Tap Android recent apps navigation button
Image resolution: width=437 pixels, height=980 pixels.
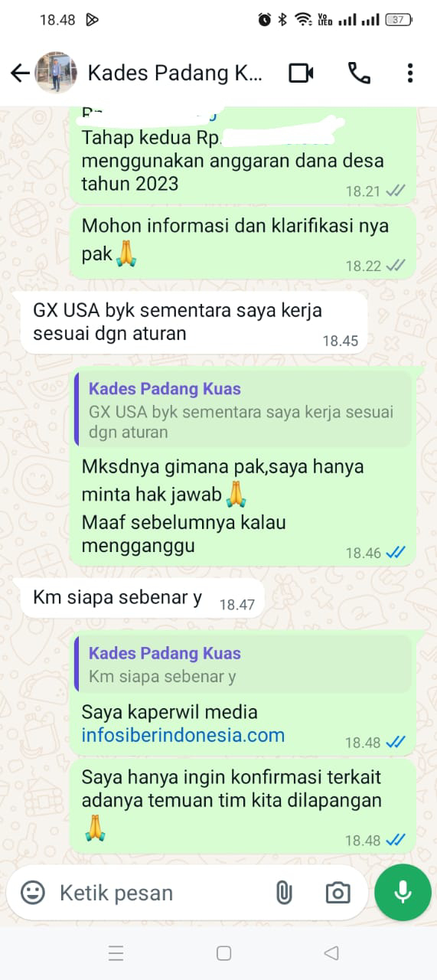point(116,953)
